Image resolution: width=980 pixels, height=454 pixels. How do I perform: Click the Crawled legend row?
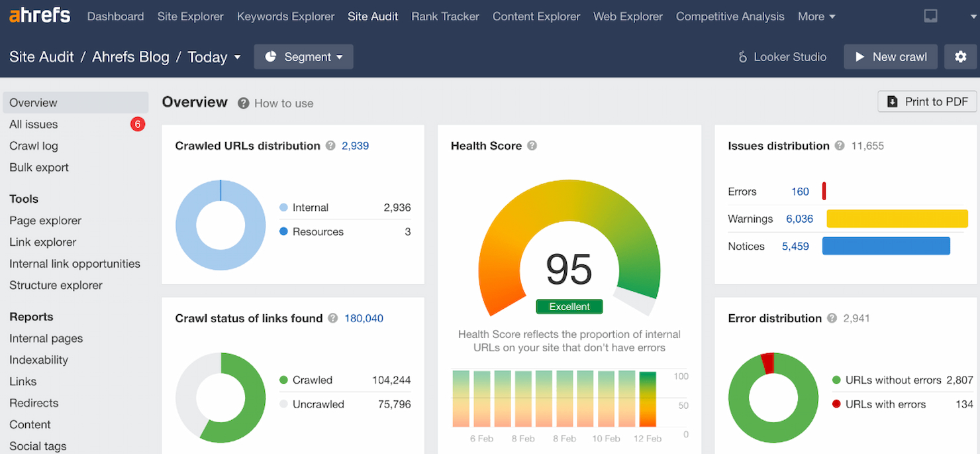coord(345,380)
